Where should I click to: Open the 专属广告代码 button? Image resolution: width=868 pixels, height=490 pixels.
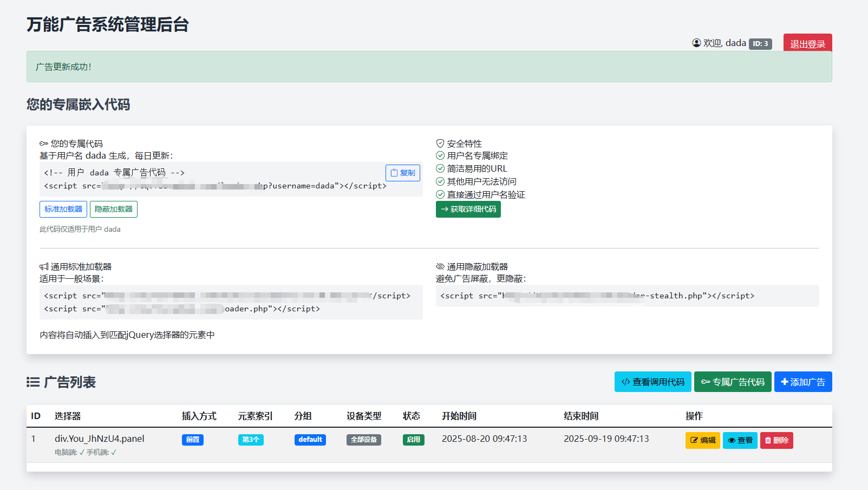733,382
